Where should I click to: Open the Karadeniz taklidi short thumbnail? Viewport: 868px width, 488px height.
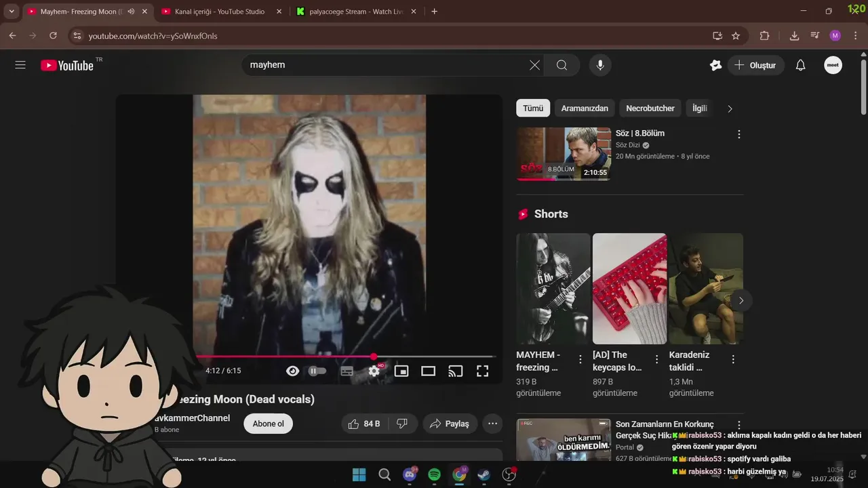tap(706, 289)
